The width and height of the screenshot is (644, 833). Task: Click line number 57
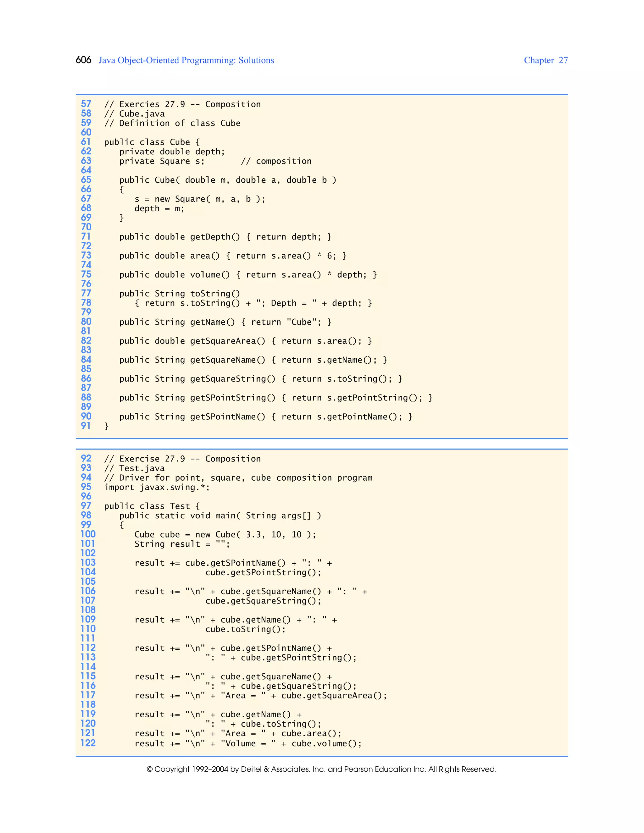click(86, 104)
